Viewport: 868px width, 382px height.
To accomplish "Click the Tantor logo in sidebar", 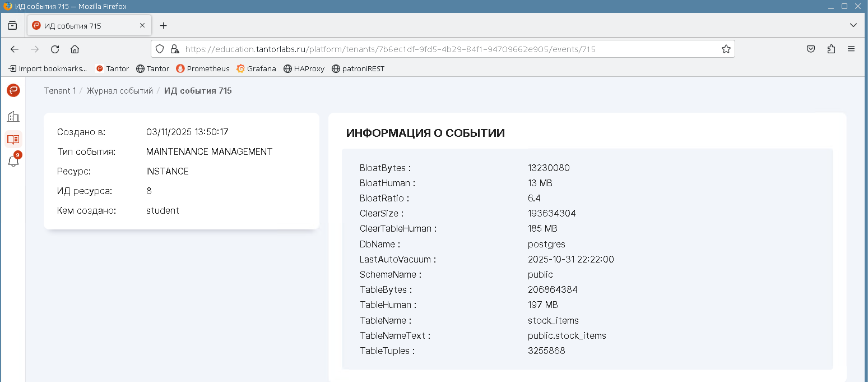I will pos(13,90).
